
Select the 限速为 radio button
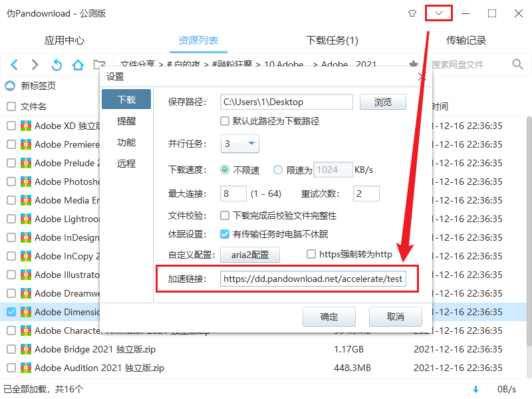click(x=278, y=170)
